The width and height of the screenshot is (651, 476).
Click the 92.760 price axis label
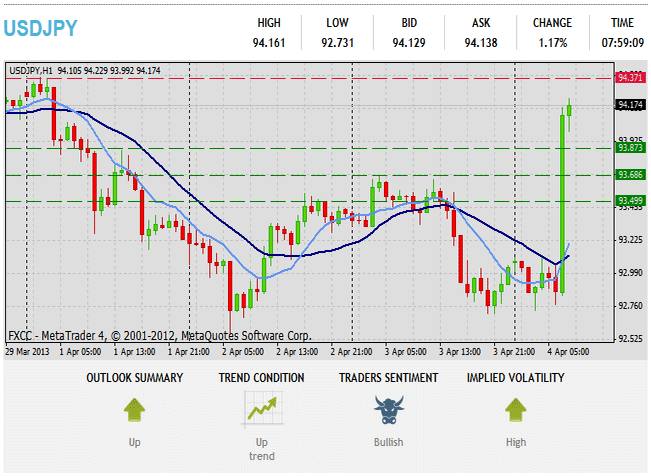coord(631,306)
